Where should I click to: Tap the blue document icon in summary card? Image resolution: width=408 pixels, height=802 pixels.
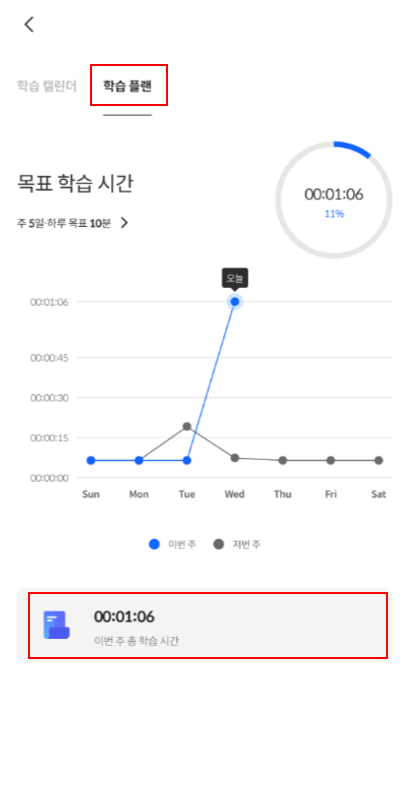click(x=56, y=625)
